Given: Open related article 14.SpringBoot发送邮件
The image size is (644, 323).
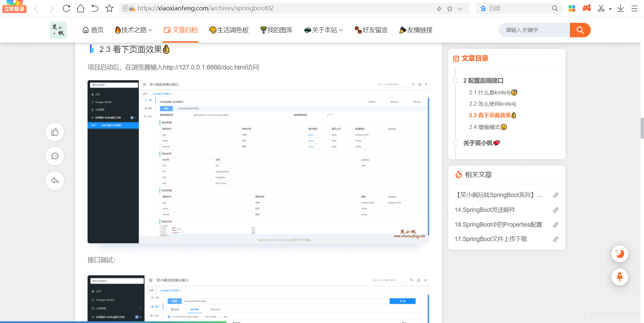Looking at the screenshot, I should coord(485,210).
